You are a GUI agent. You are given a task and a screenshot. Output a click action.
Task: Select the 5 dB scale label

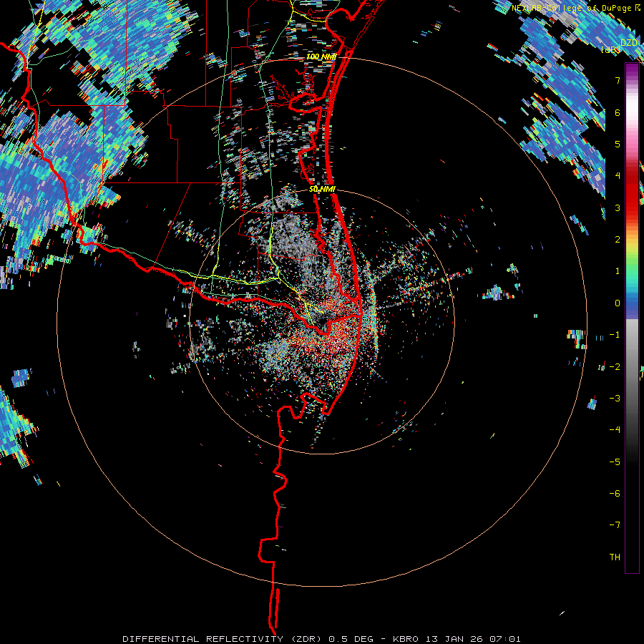[x=618, y=144]
